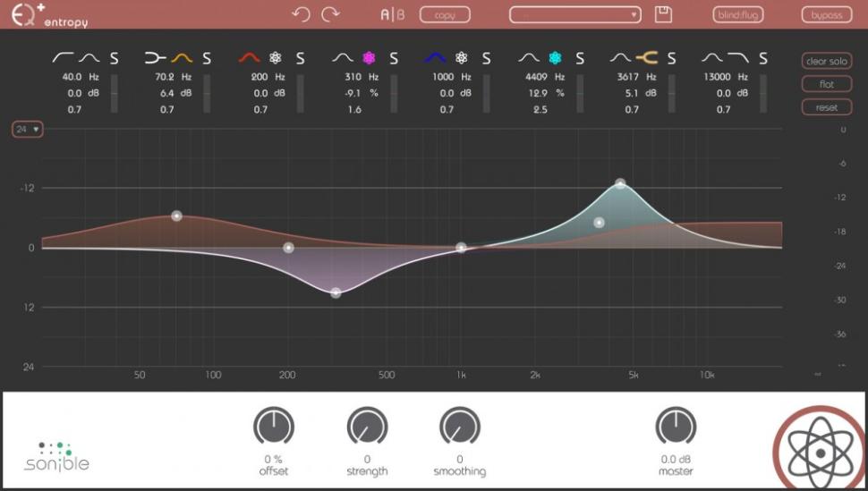Toggle solo on the 13000 Hz band
868x491 pixels.
point(763,58)
